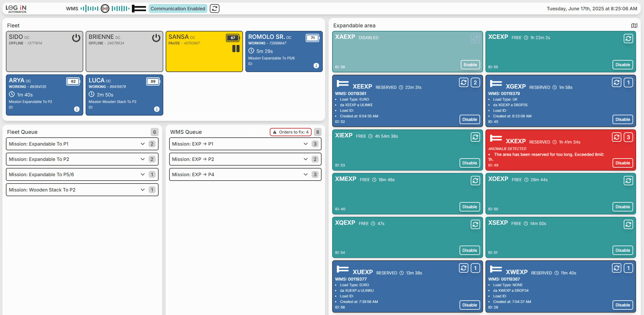644x315 pixels.
Task: Disable the XWEXP area
Action: click(623, 305)
